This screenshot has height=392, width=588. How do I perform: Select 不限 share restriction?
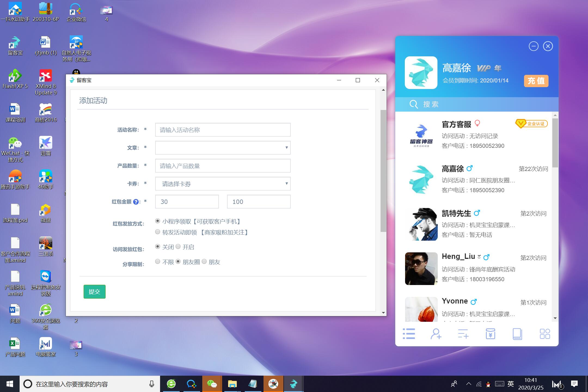point(158,262)
